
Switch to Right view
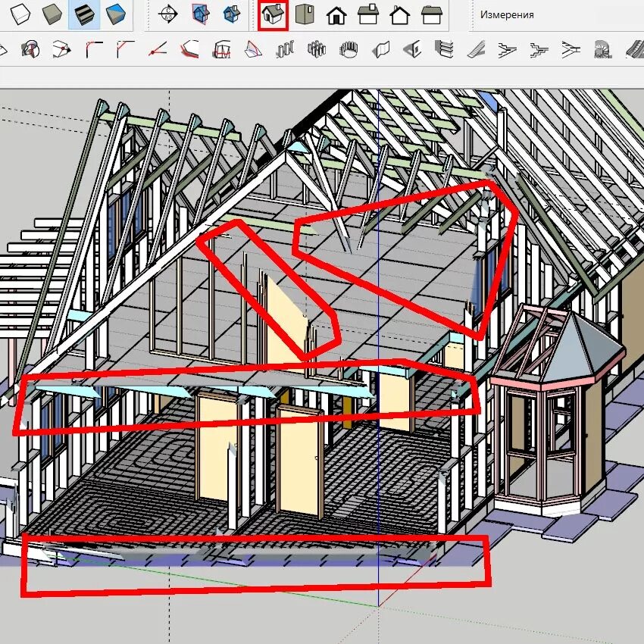click(368, 14)
